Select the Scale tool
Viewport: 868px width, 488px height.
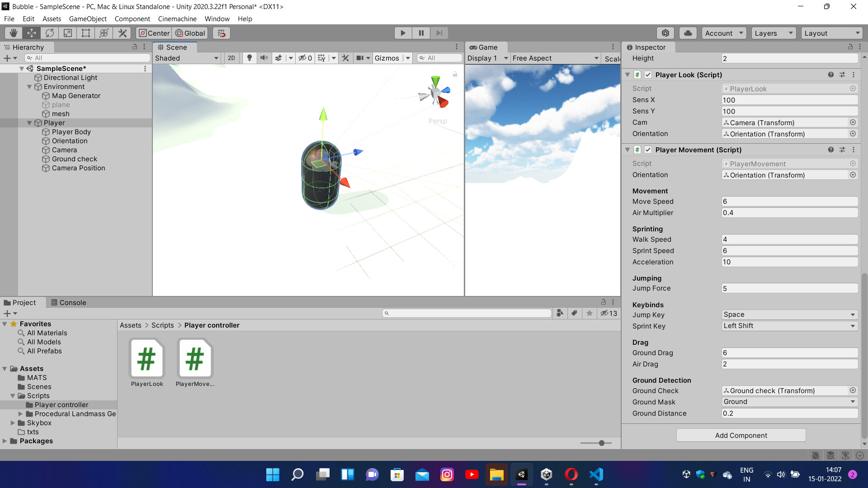point(67,33)
